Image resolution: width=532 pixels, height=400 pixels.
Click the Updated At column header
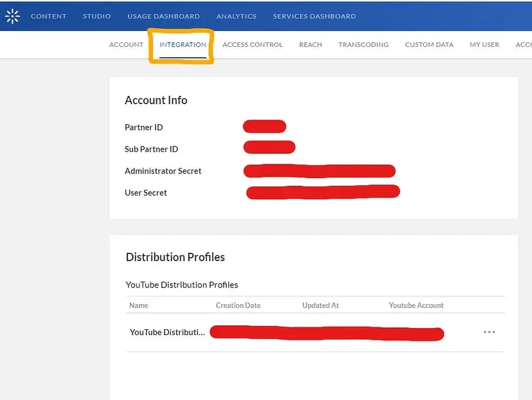click(321, 305)
